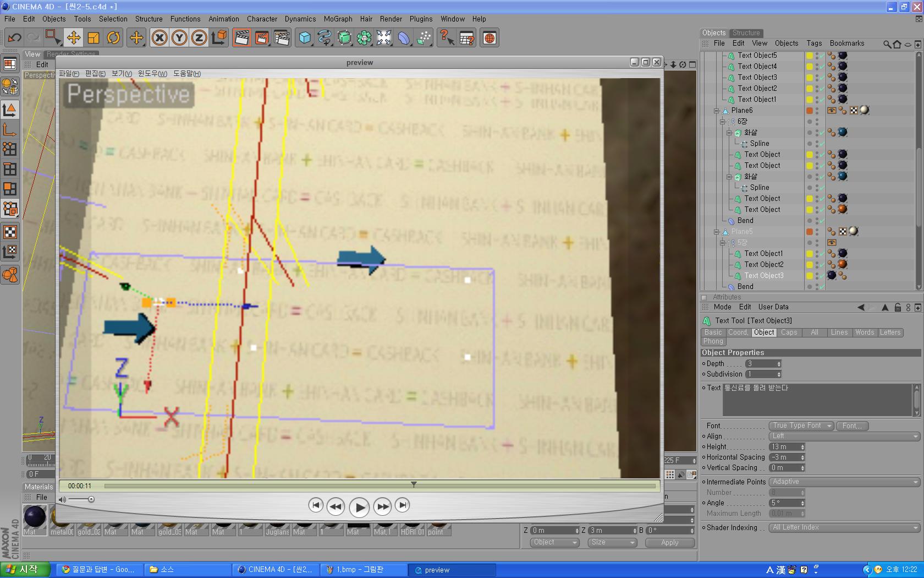This screenshot has width=924, height=578.
Task: Toggle X axis lock
Action: coord(159,38)
